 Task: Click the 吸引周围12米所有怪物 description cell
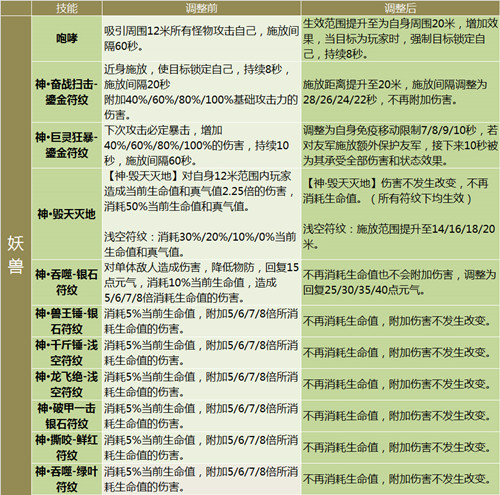pyautogui.click(x=201, y=38)
